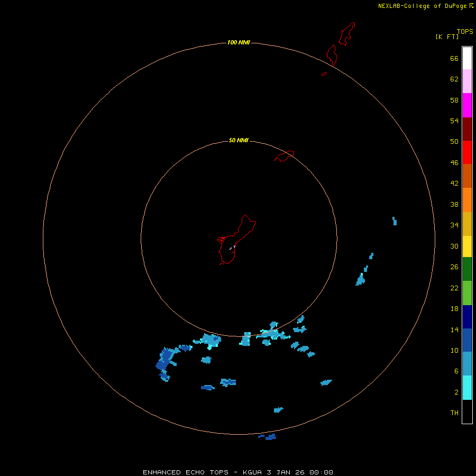Click the Rota island outline on 50 NMI ring

click(x=284, y=156)
